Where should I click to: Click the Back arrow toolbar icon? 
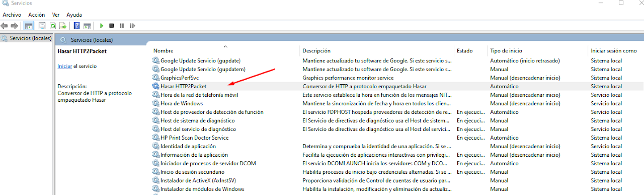click(5, 26)
